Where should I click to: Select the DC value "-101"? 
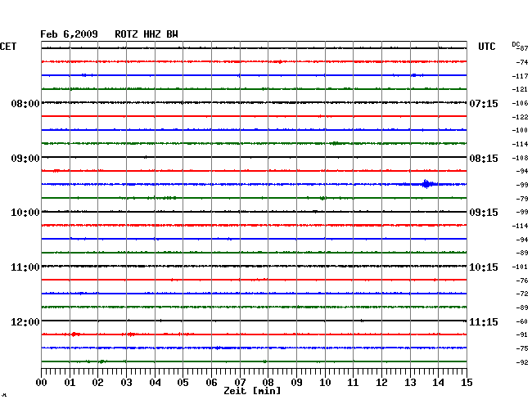coord(520,267)
